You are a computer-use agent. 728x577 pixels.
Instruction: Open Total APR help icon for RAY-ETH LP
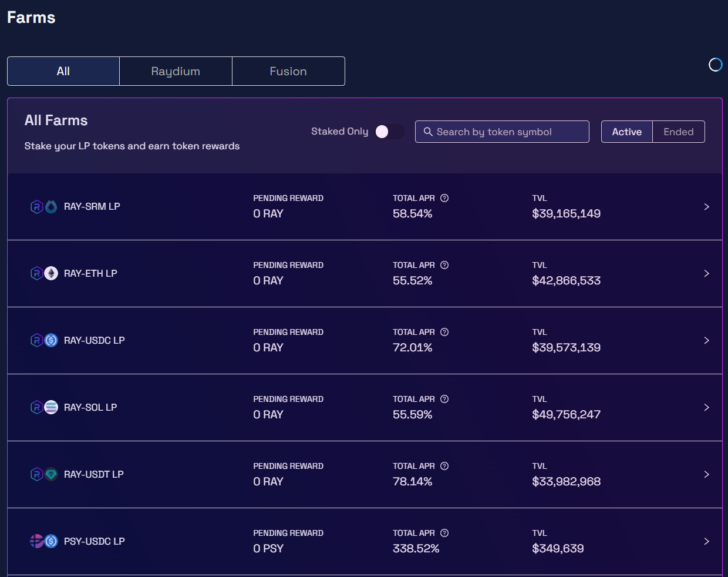(444, 265)
